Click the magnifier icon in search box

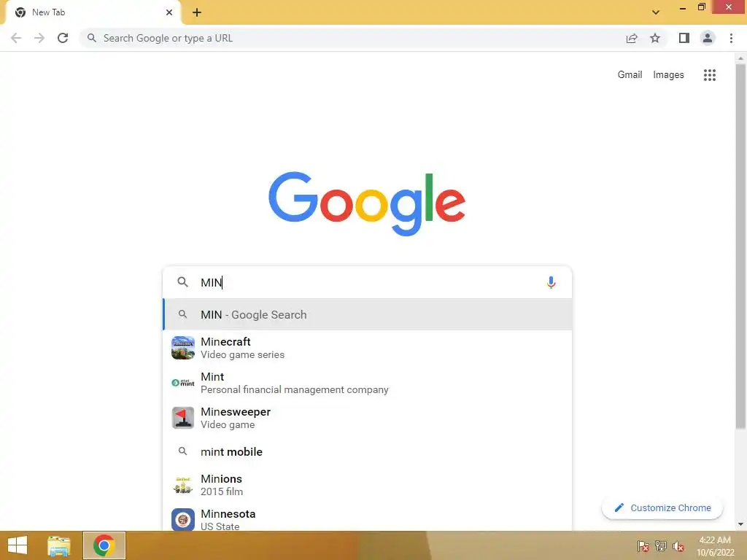(182, 282)
